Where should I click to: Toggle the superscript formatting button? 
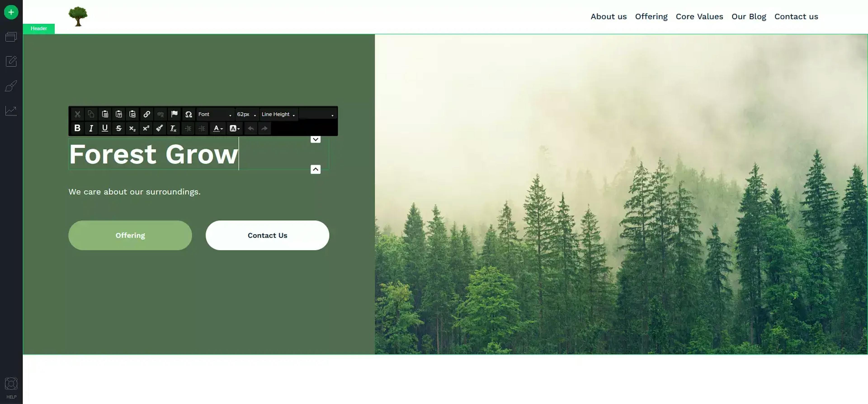(146, 128)
